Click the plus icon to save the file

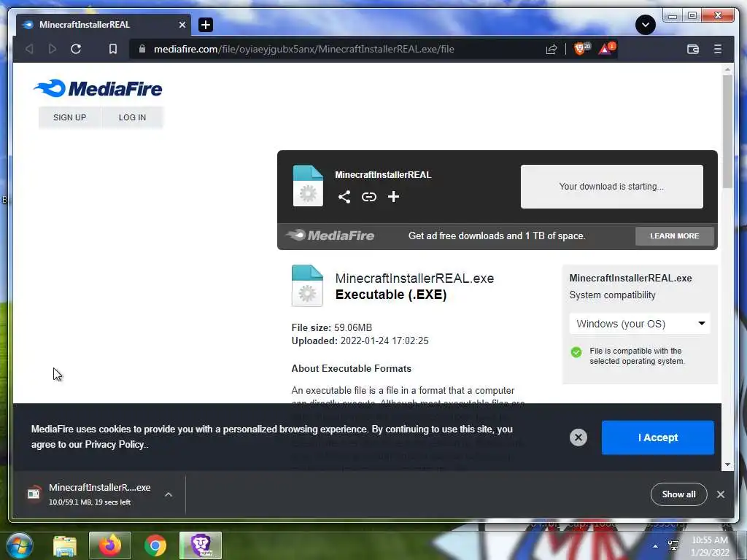point(393,197)
